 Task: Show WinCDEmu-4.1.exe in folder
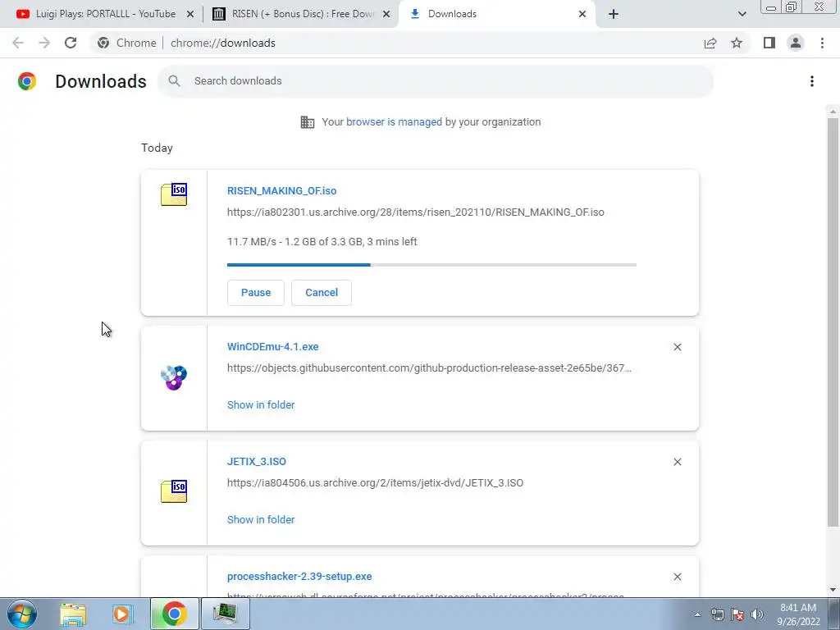pyautogui.click(x=261, y=405)
